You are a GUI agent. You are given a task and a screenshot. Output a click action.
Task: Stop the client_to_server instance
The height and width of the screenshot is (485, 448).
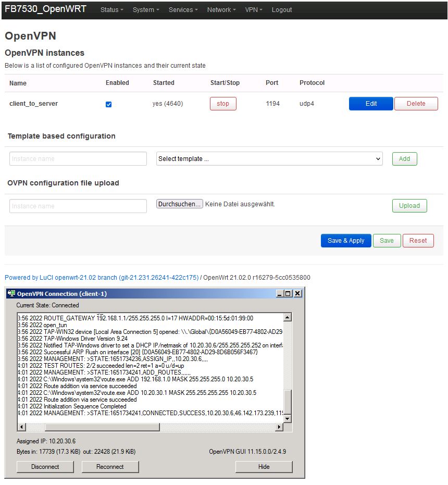tap(223, 104)
